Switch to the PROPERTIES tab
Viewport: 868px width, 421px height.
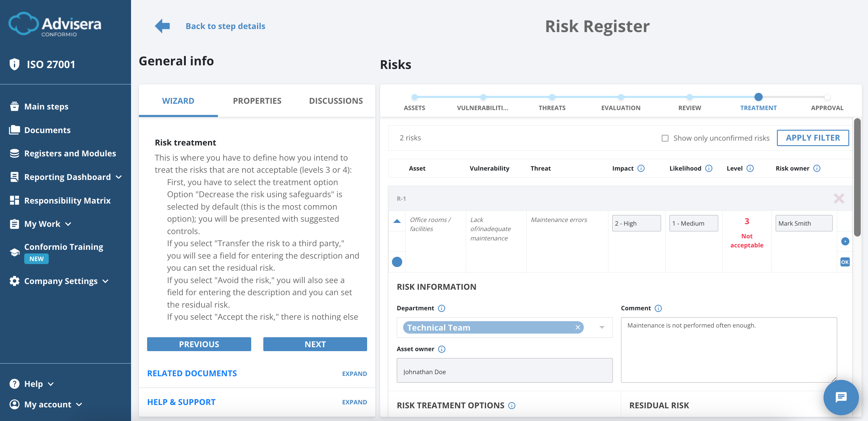pyautogui.click(x=257, y=100)
